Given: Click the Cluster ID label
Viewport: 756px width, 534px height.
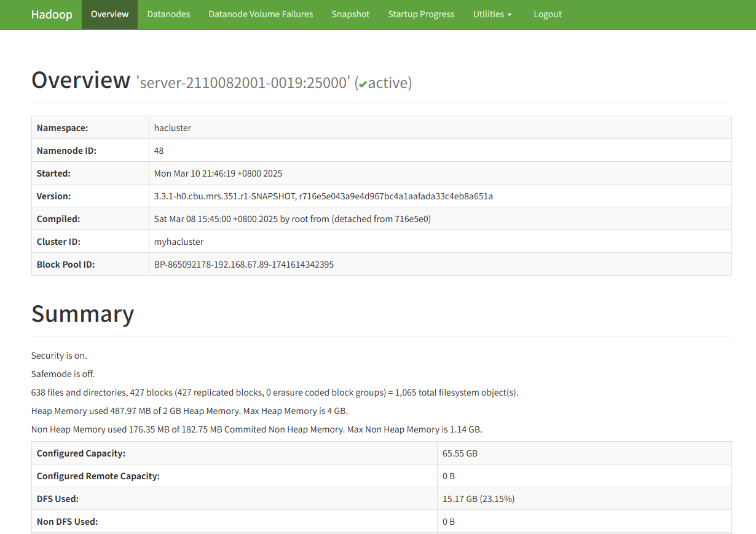Looking at the screenshot, I should click(x=58, y=242).
